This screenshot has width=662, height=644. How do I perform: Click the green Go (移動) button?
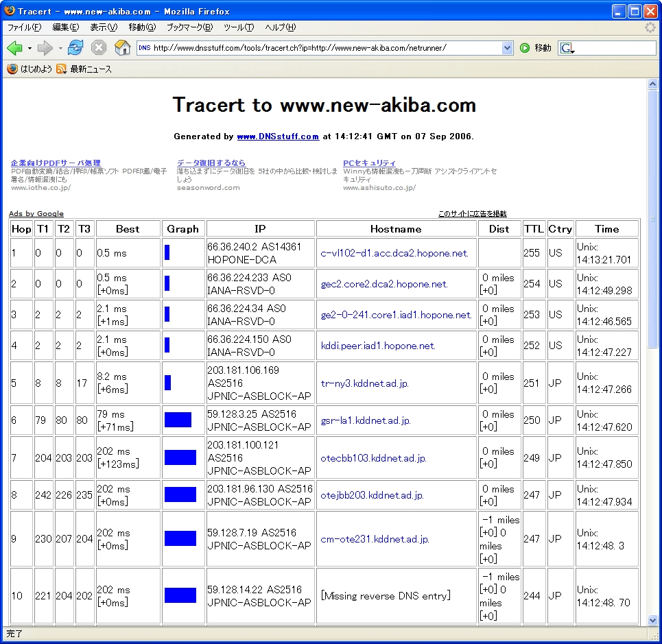(535, 48)
